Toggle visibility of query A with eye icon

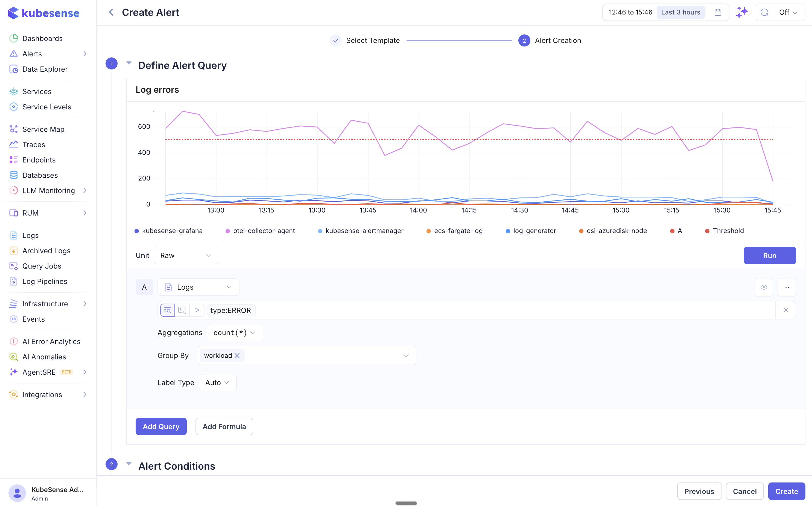coord(764,287)
